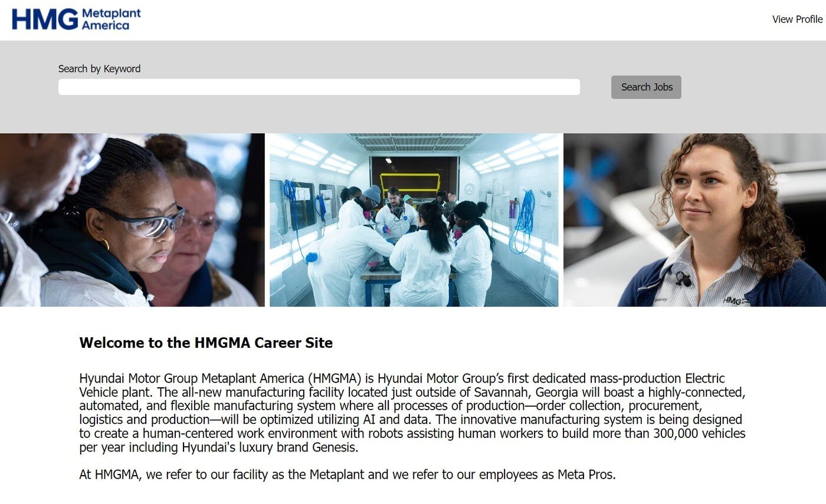The image size is (826, 504).
Task: Click the sentence about Meta Pros employees
Action: (347, 475)
